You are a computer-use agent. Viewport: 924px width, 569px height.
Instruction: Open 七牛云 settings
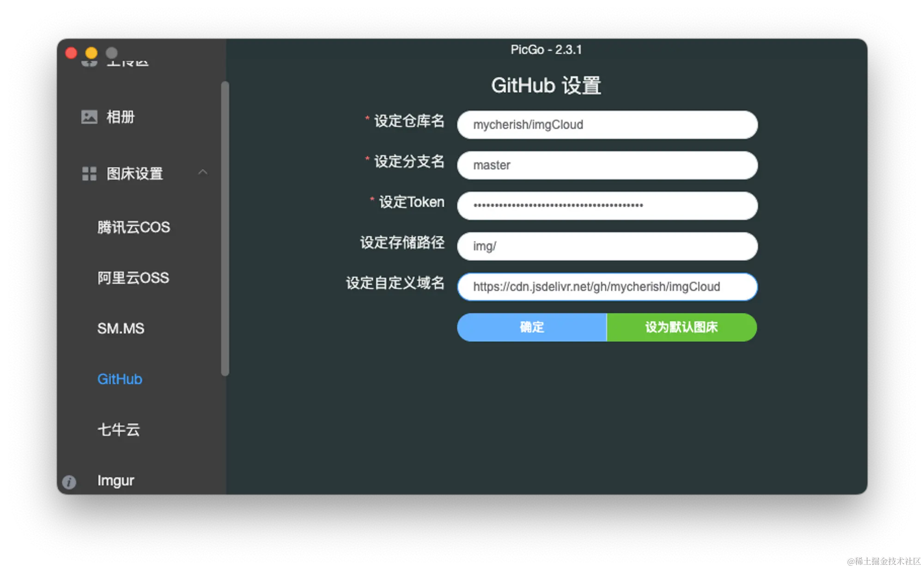tap(118, 430)
